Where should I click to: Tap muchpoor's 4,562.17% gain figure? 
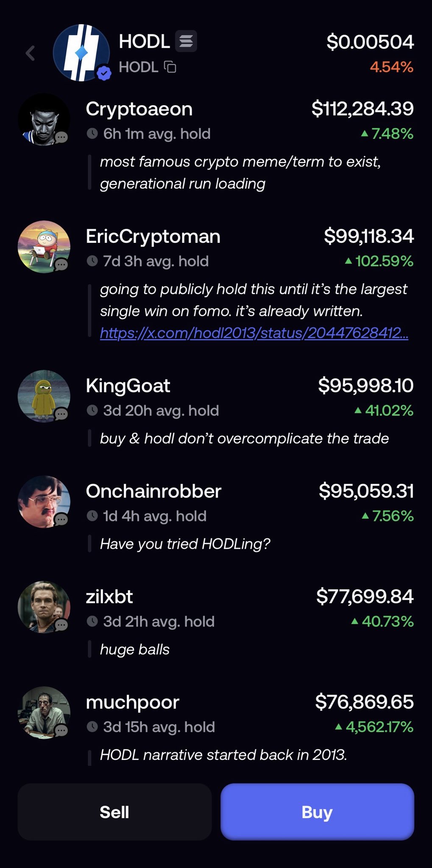379,727
